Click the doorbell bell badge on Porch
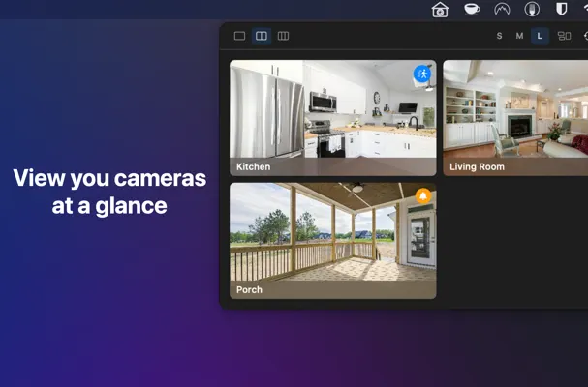The image size is (588, 387). [423, 196]
